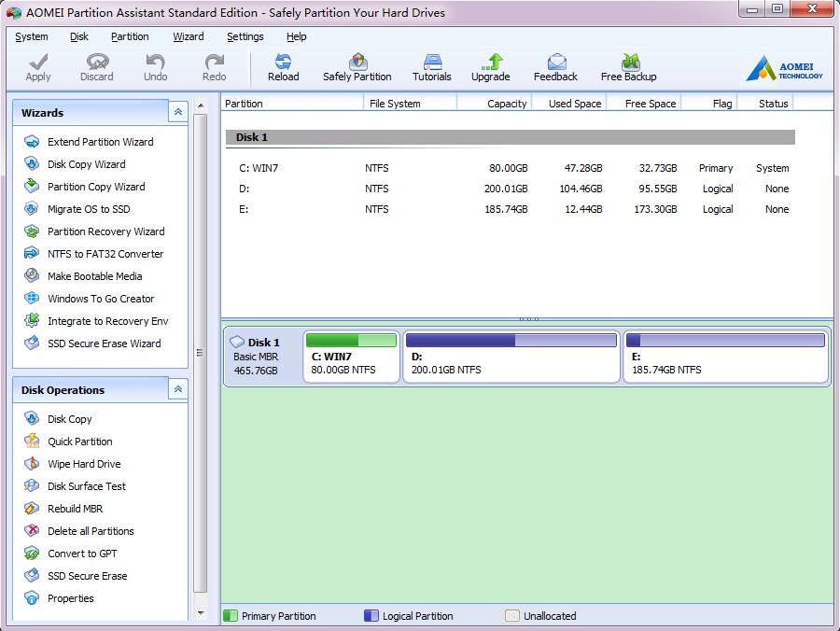Click the Logical Partition legend swatch
The height and width of the screenshot is (631, 840).
371,615
